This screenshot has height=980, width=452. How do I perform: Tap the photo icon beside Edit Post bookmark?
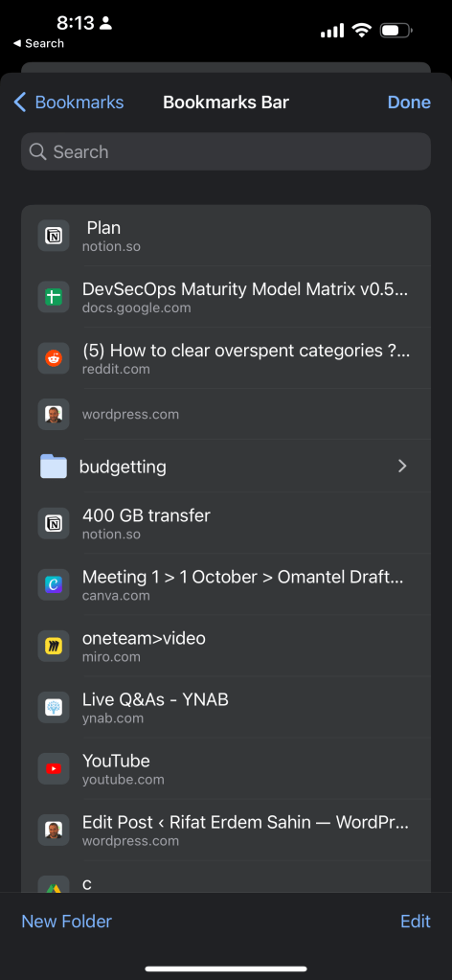click(x=54, y=830)
